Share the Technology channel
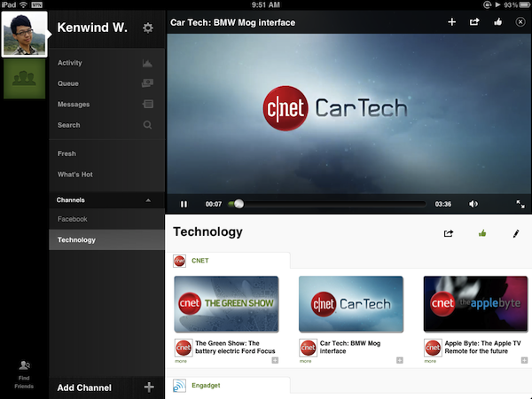Screen dimensions: 532x399 (449, 233)
